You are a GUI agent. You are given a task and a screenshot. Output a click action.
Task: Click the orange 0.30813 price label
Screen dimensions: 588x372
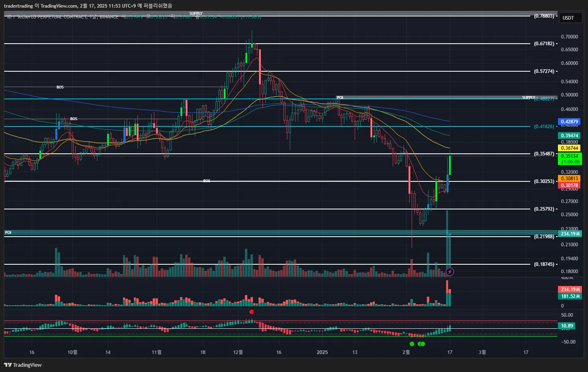tap(569, 179)
